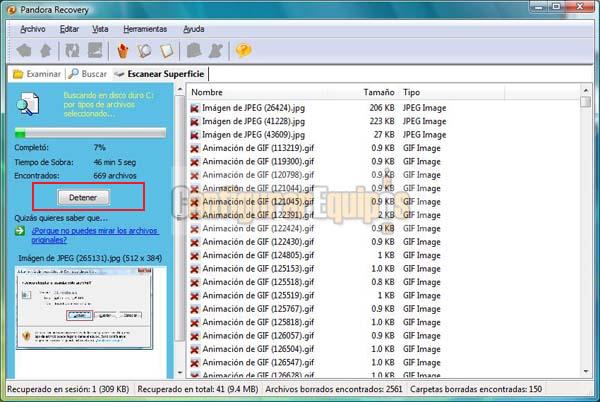Click the file list scrollbar up arrow
The width and height of the screenshot is (600, 402).
585,91
